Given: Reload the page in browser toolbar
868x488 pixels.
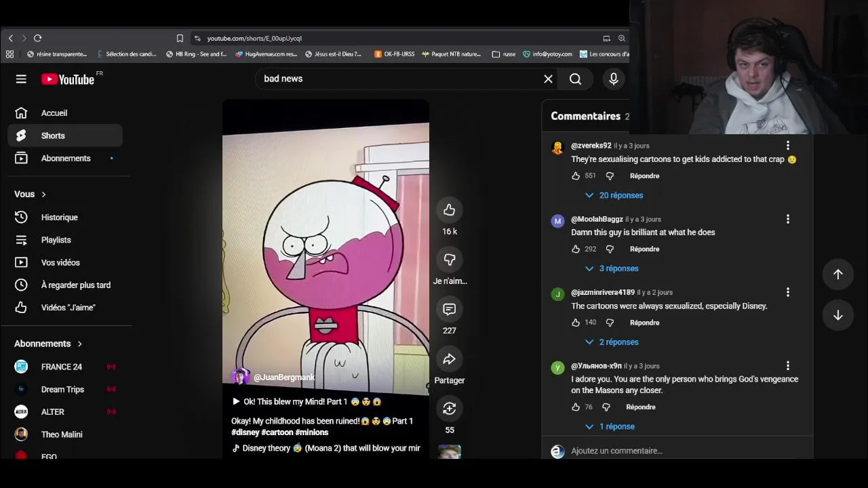Looking at the screenshot, I should 37,39.
